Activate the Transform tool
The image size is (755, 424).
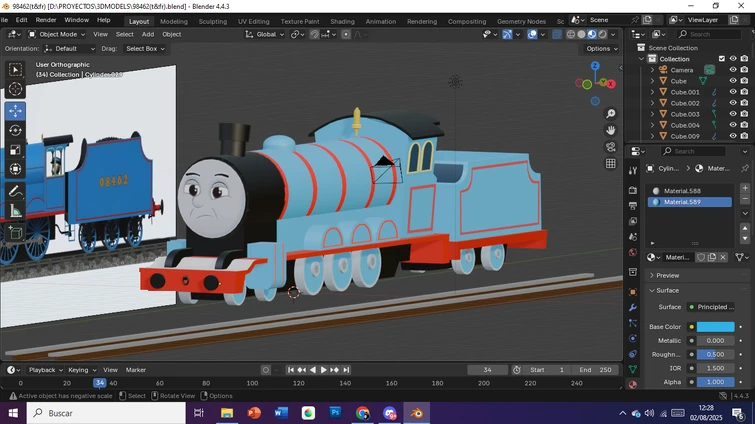(15, 169)
